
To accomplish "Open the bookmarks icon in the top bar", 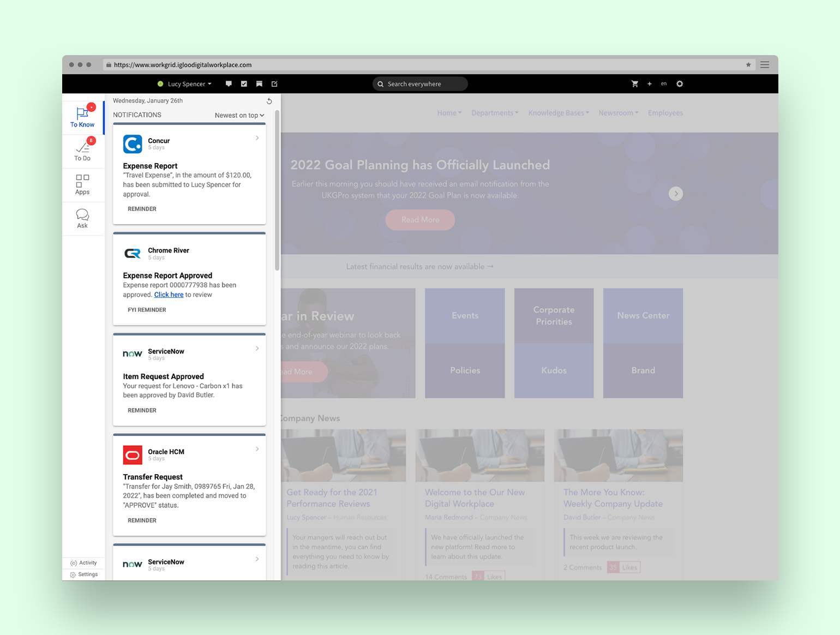I will (x=259, y=83).
